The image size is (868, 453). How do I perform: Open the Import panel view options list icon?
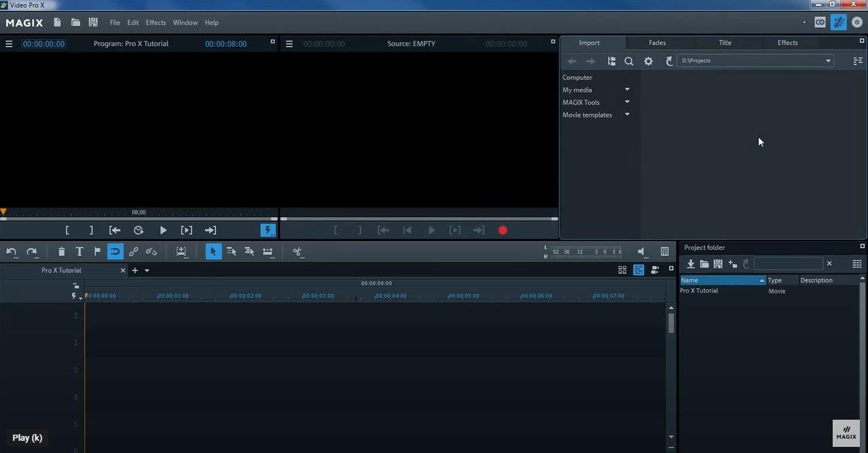coord(857,61)
